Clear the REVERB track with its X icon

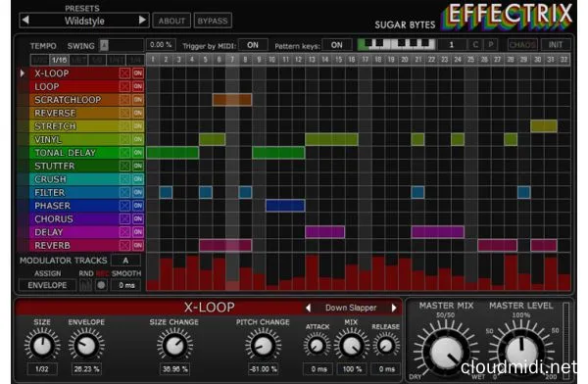click(x=124, y=245)
